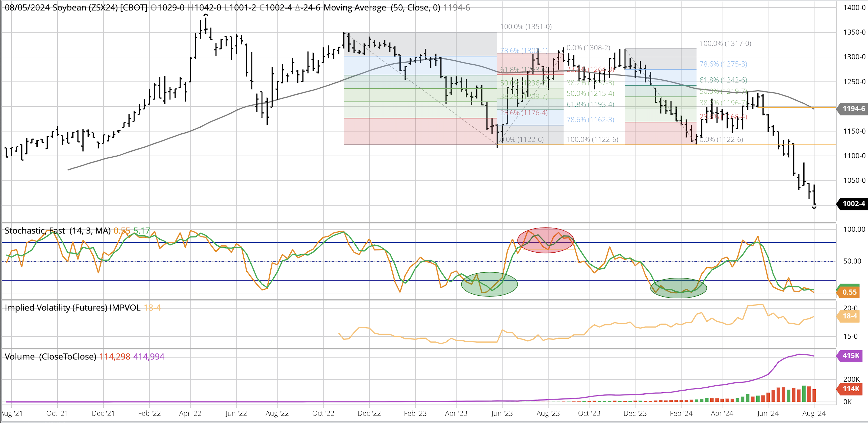Image resolution: width=868 pixels, height=423 pixels.
Task: Click the 1400-0 level on price axis
Action: coord(854,8)
